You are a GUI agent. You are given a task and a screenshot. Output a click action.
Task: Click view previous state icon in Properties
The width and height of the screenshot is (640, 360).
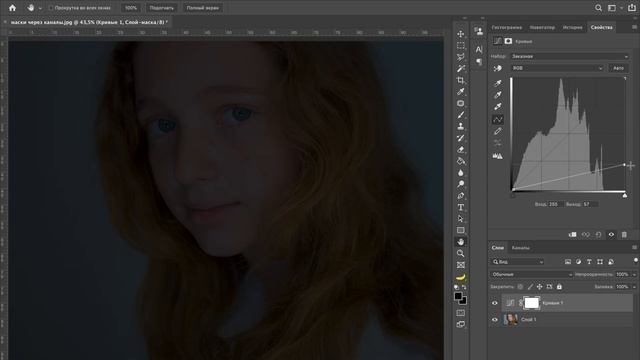pos(586,235)
